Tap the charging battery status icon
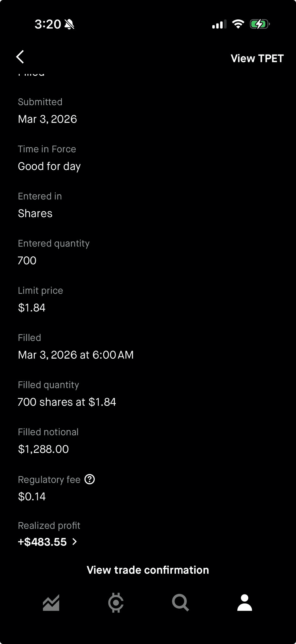Image resolution: width=296 pixels, height=644 pixels. coord(260,24)
